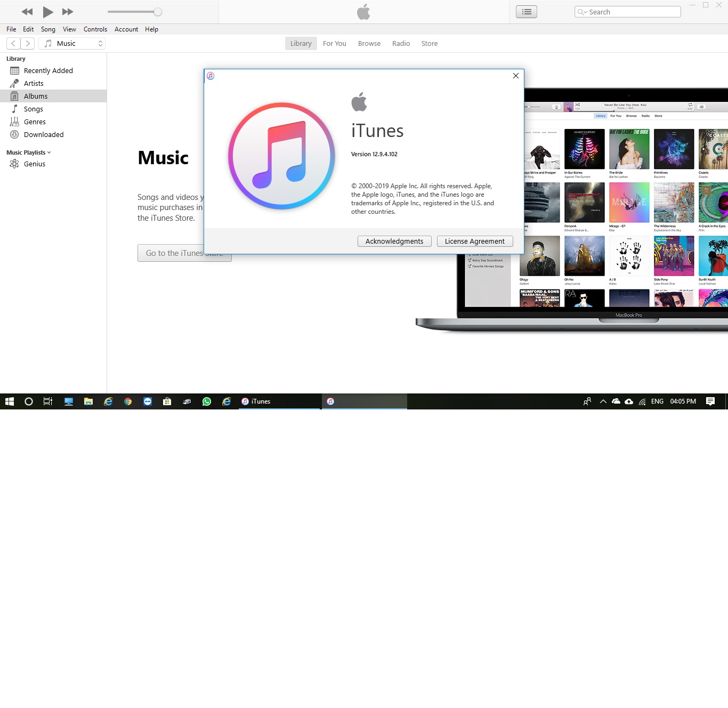The width and height of the screenshot is (728, 708).
Task: Switch to the iTunes taskbar window
Action: tap(279, 401)
